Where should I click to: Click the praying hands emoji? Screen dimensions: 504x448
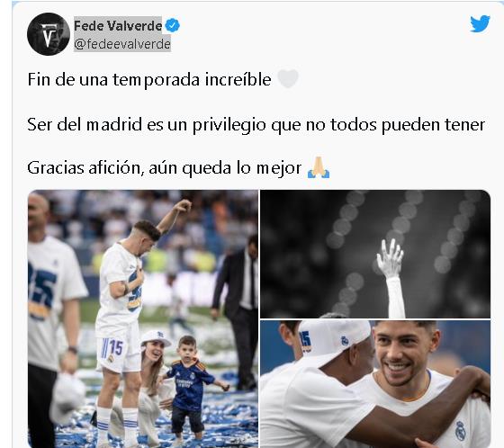319,167
